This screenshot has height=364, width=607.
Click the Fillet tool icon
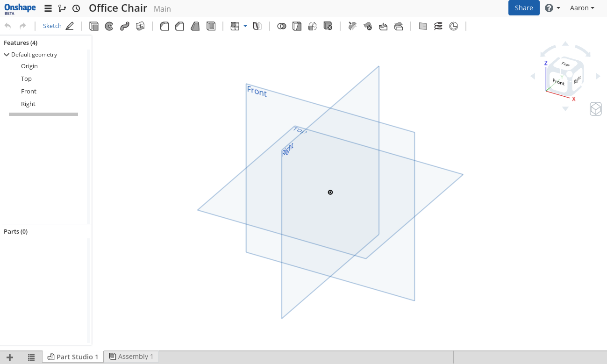point(164,26)
